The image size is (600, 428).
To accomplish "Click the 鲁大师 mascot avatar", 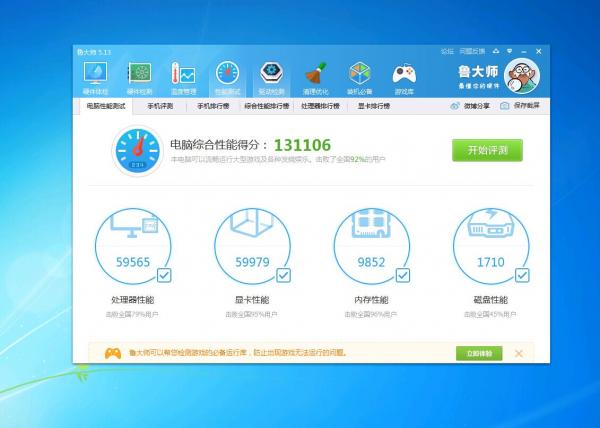I will coord(522,76).
